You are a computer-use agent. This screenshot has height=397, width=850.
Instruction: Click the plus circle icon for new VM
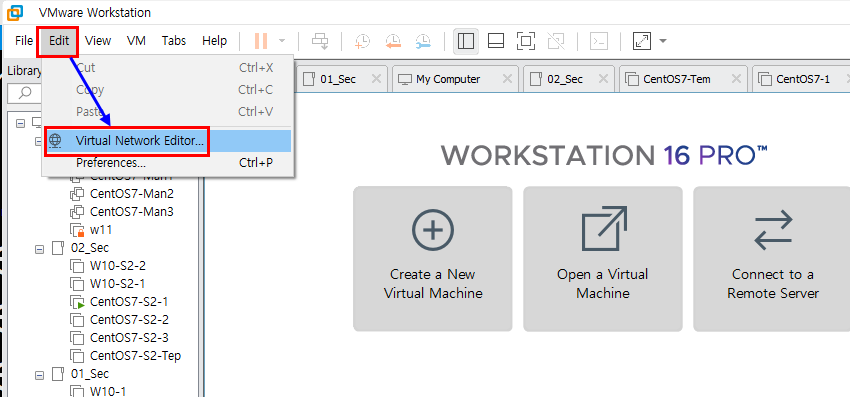(x=433, y=230)
